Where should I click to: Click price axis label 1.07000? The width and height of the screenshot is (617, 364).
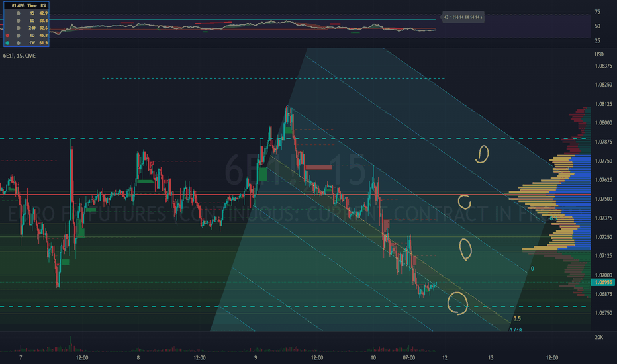pyautogui.click(x=603, y=275)
